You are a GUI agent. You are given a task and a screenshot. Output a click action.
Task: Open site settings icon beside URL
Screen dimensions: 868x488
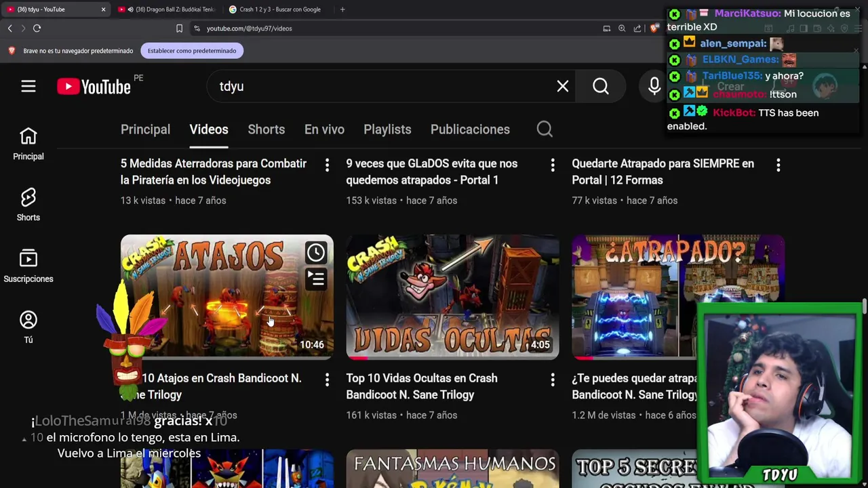coord(197,28)
